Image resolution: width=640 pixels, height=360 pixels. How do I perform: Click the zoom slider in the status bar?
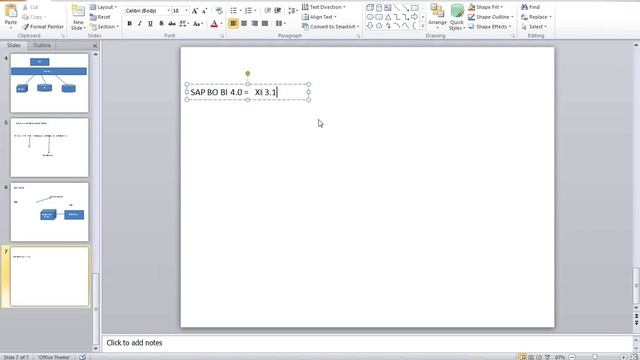(595, 357)
